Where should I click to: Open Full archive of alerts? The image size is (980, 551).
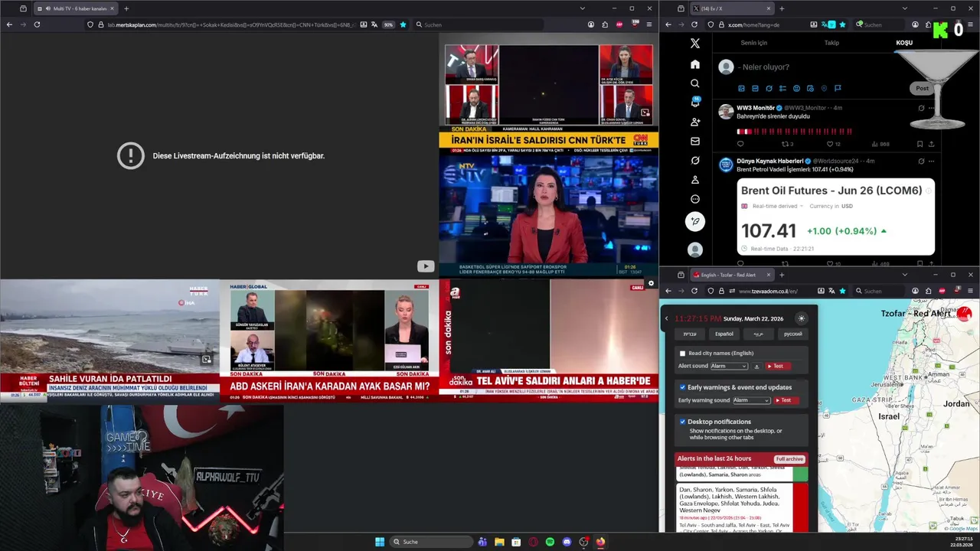coord(789,459)
